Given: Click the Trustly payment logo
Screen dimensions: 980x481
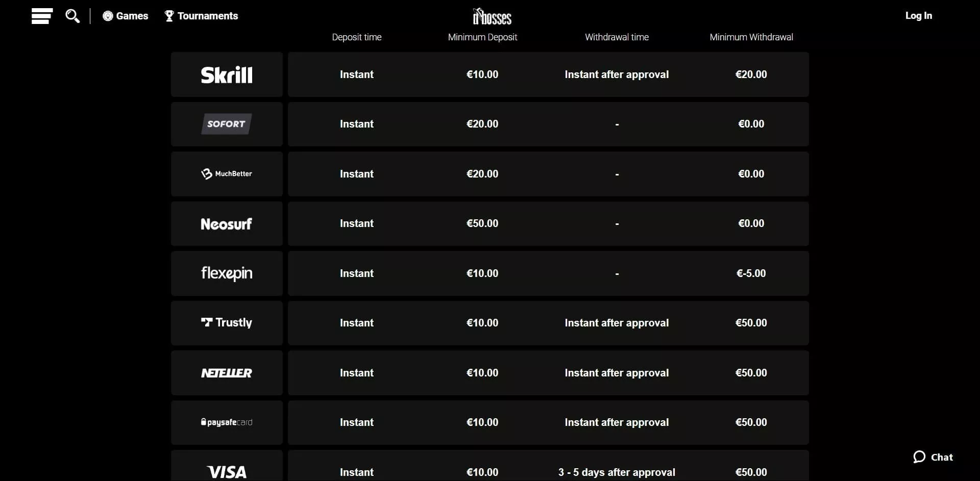Looking at the screenshot, I should click(227, 323).
